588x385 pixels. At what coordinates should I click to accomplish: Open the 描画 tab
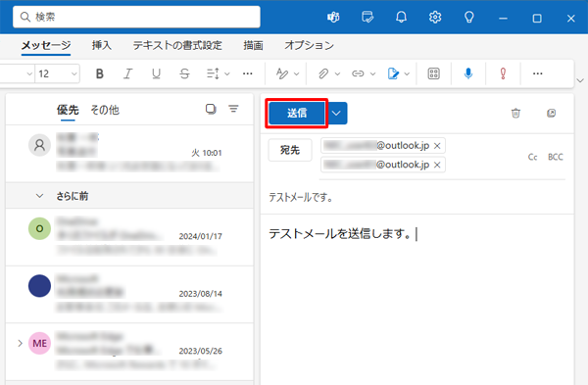pyautogui.click(x=253, y=46)
